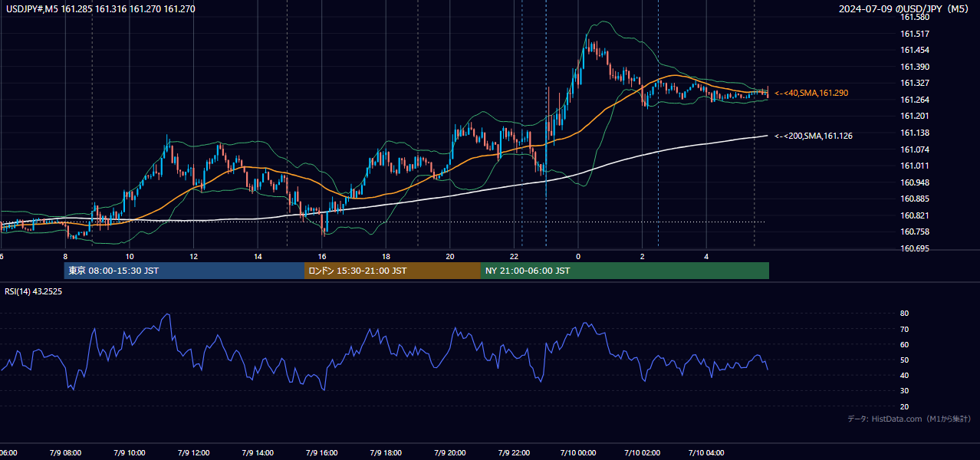The height and width of the screenshot is (460, 980).
Task: Click the 7/9 16:00 time axis label
Action: click(x=322, y=453)
